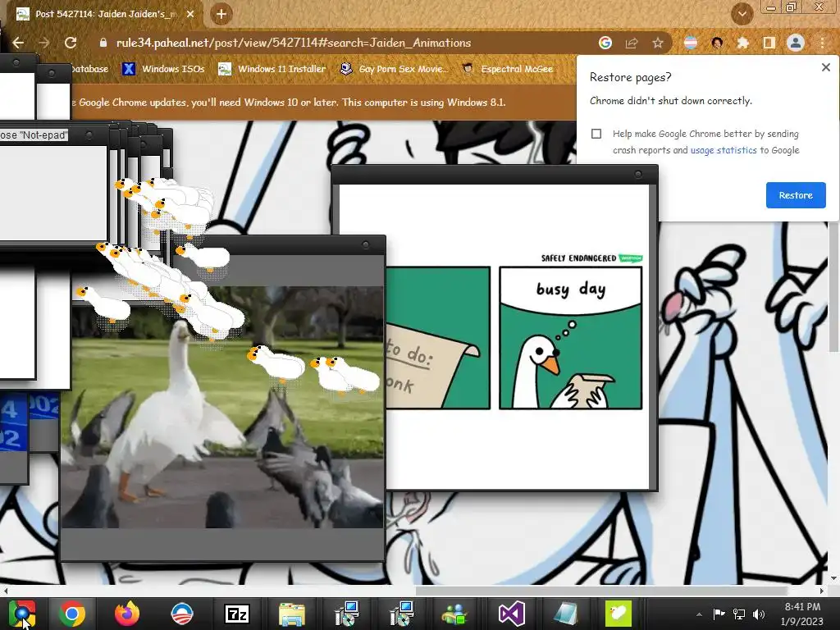This screenshot has width=840, height=630.
Task: Open the Chrome profile avatar
Action: pyautogui.click(x=796, y=43)
